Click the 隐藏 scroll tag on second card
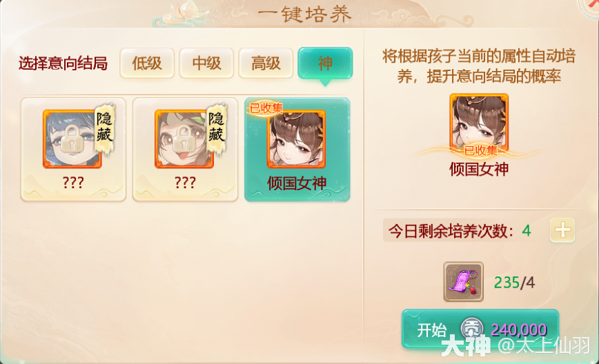The height and width of the screenshot is (364, 599). (217, 129)
